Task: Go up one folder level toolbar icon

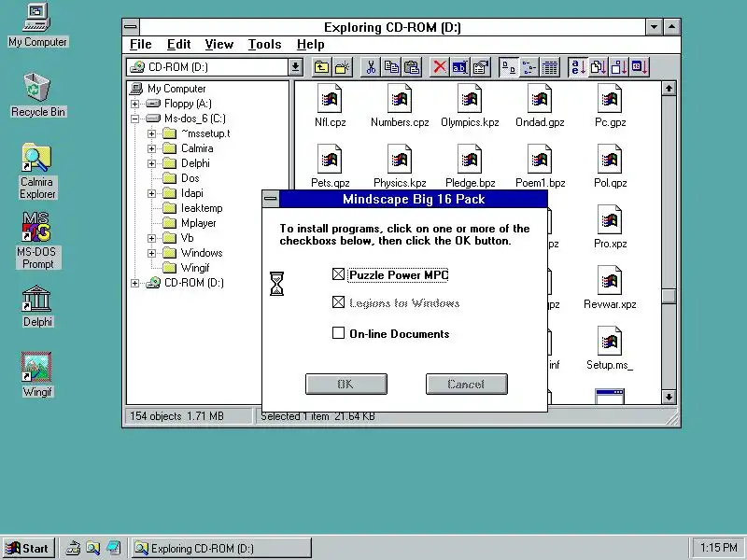Action: pyautogui.click(x=321, y=67)
